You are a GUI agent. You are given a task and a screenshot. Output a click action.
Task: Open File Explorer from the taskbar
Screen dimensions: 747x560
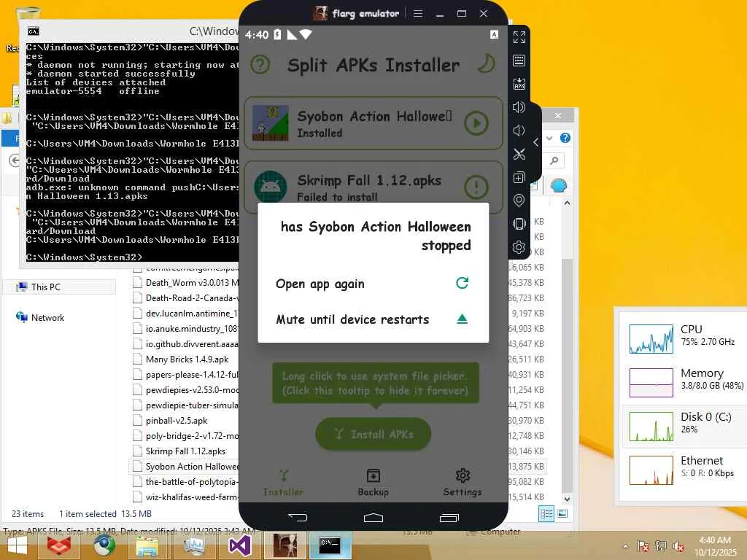(x=147, y=545)
